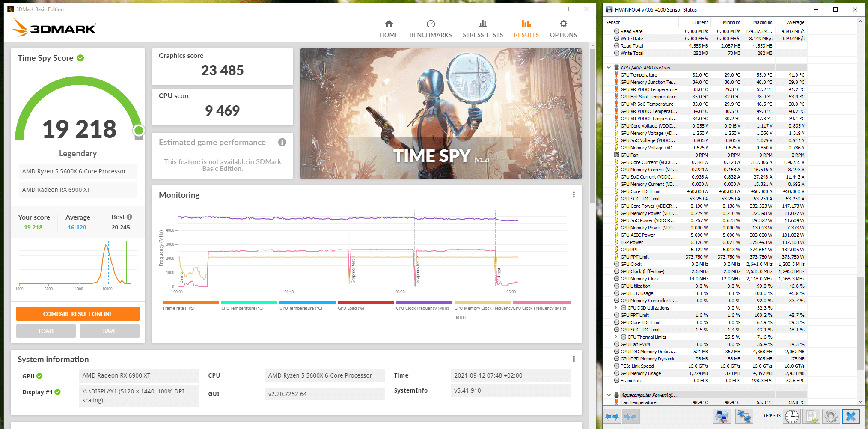Toggle the GPU Memory Clock Frequency legend bar
Screen dimensions: 868x429
[482, 302]
